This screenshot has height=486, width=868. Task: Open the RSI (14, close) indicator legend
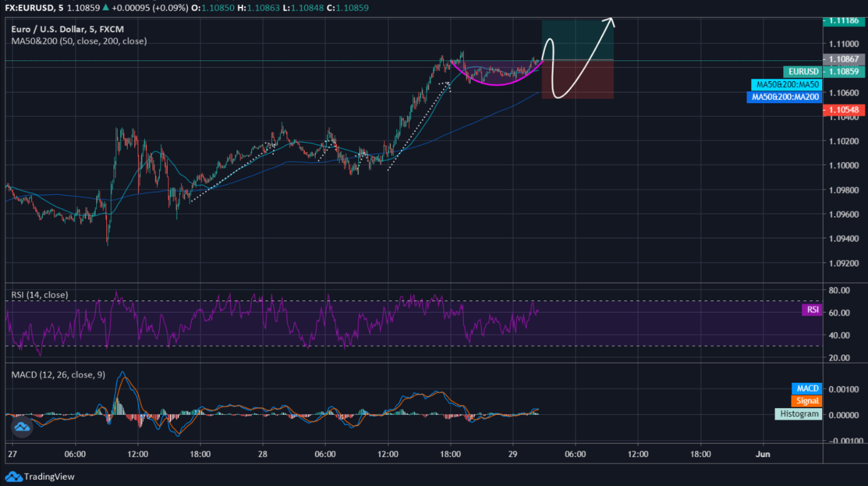[40, 295]
